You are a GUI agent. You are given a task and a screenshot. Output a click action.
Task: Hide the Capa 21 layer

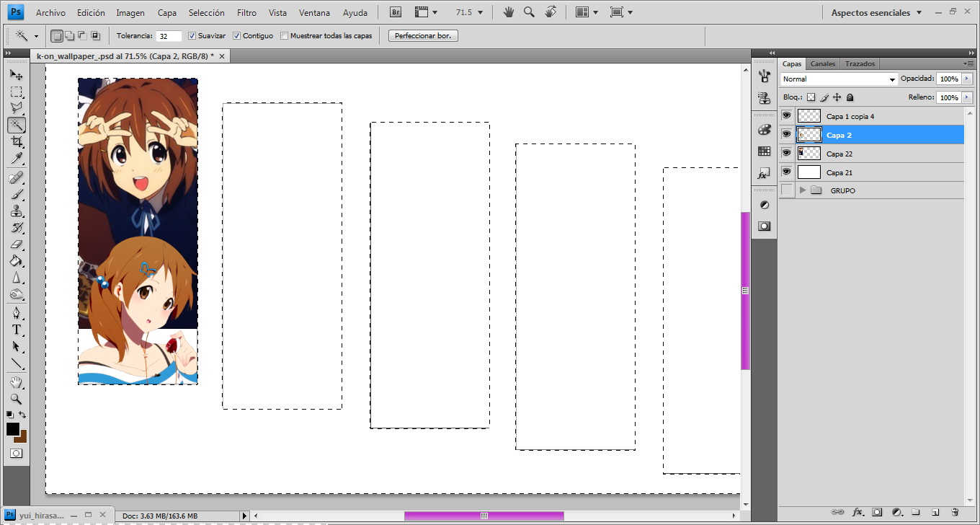tap(786, 172)
